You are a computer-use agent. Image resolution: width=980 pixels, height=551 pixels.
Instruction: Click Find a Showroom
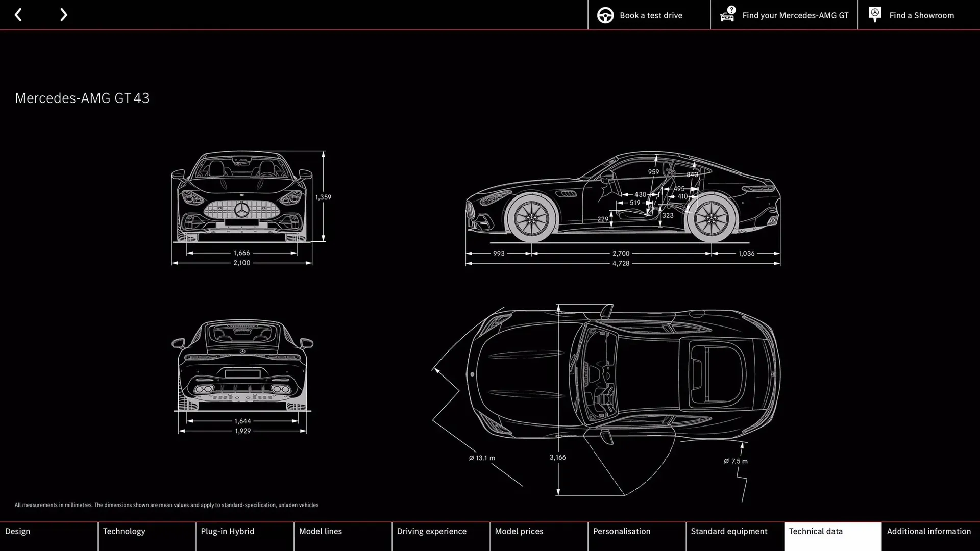921,15
